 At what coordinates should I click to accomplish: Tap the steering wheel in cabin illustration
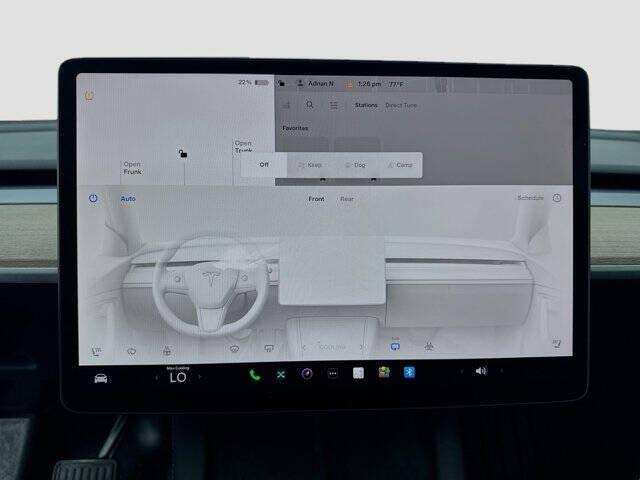[x=211, y=286]
